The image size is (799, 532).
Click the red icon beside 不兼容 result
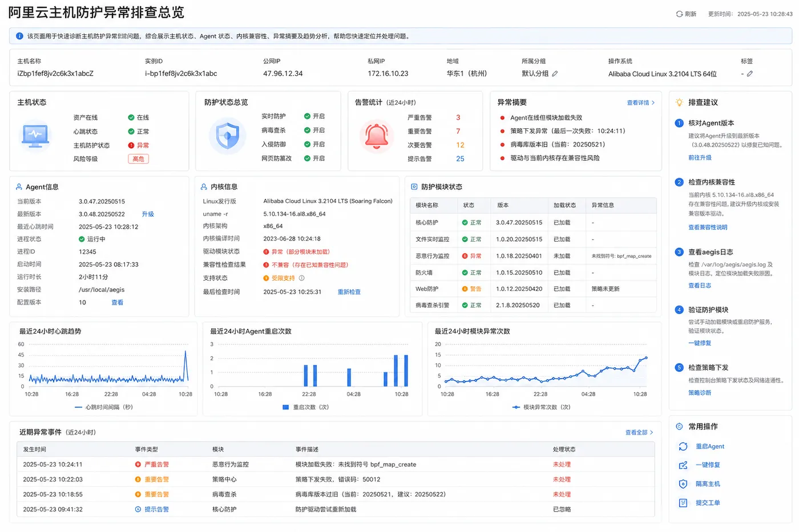click(266, 265)
